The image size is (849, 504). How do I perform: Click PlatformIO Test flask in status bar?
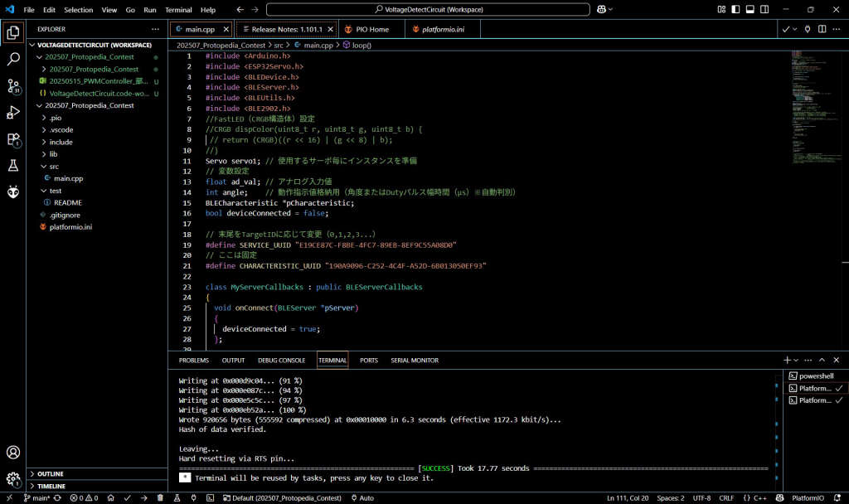177,498
